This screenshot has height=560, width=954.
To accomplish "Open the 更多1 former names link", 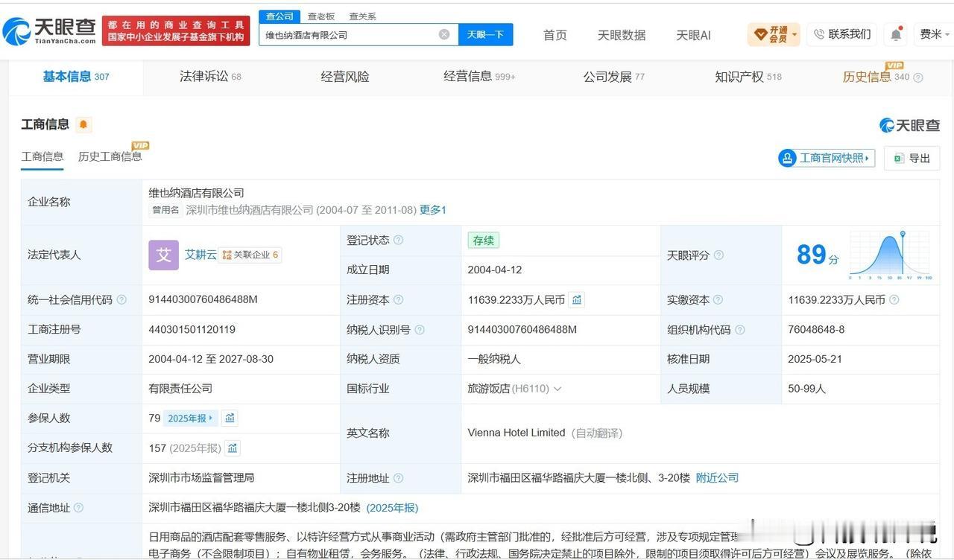I will point(433,210).
